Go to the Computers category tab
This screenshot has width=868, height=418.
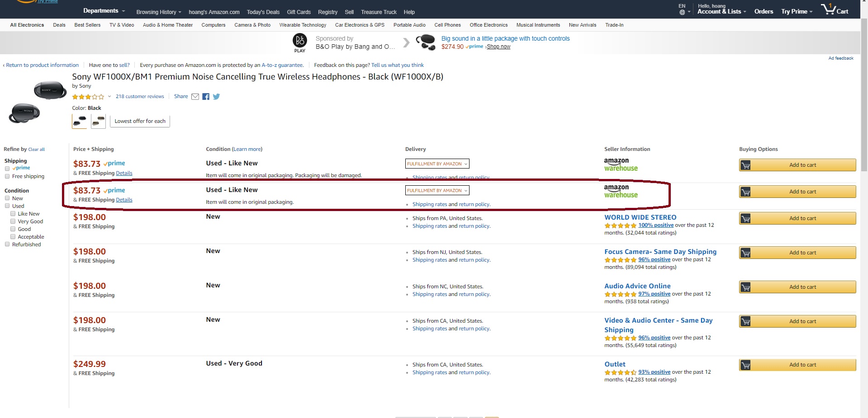pos(213,25)
